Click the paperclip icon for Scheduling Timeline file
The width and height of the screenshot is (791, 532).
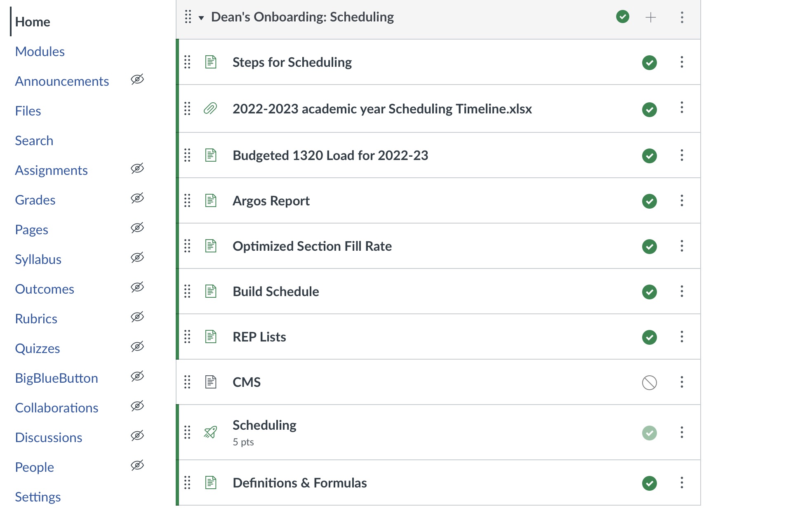(x=210, y=109)
